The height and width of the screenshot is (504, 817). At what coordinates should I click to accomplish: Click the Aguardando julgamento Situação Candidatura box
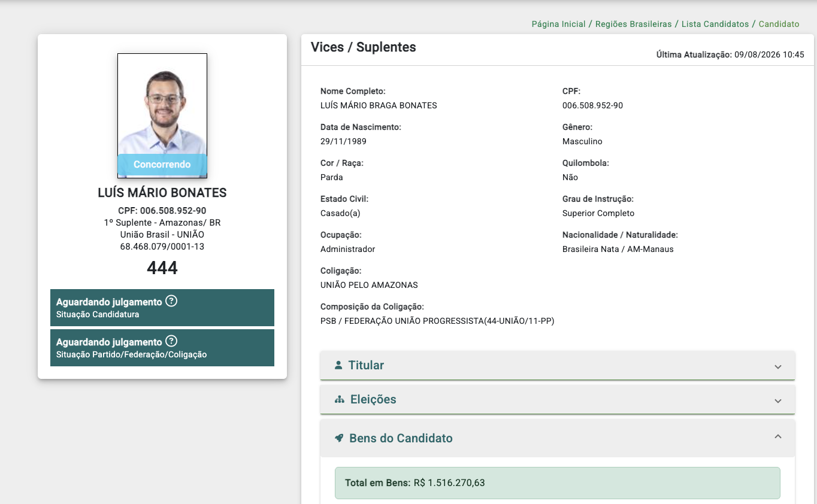tap(162, 308)
